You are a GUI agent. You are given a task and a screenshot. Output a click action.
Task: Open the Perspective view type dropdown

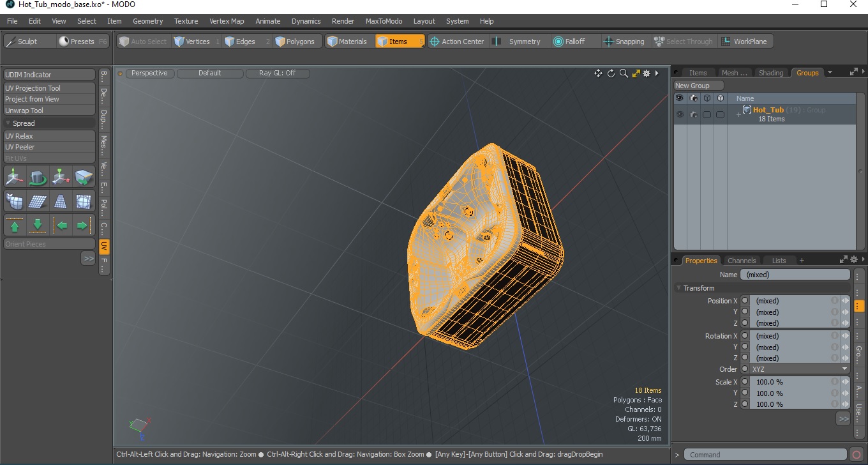pyautogui.click(x=149, y=73)
